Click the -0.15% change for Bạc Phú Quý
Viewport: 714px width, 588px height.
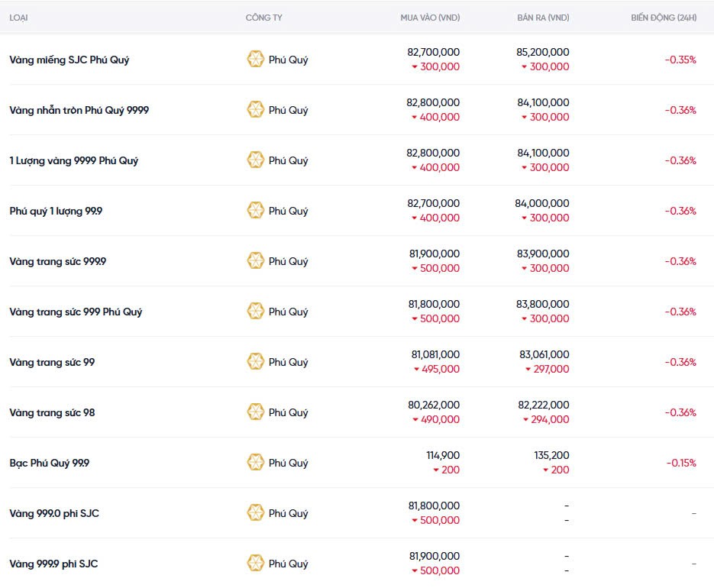pyautogui.click(x=680, y=463)
